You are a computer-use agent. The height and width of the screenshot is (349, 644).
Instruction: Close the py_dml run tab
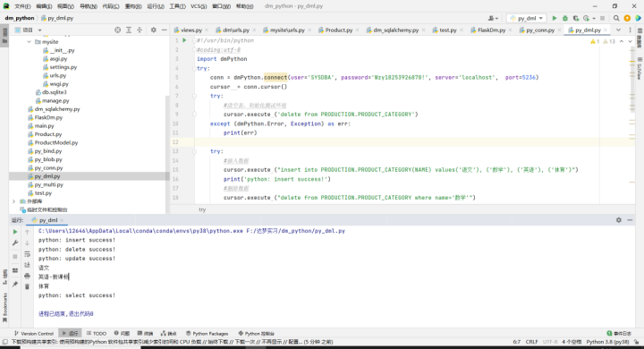tap(62, 220)
